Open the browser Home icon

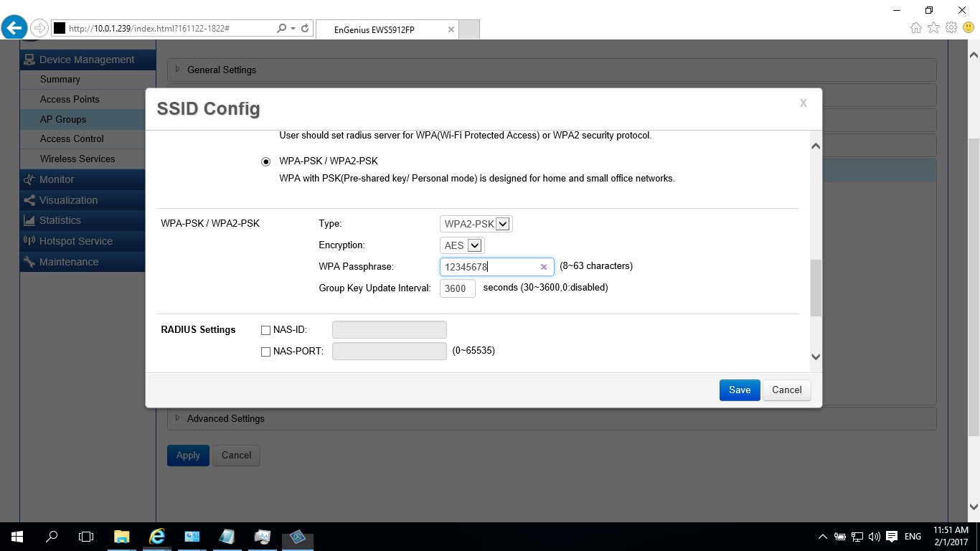click(x=916, y=28)
